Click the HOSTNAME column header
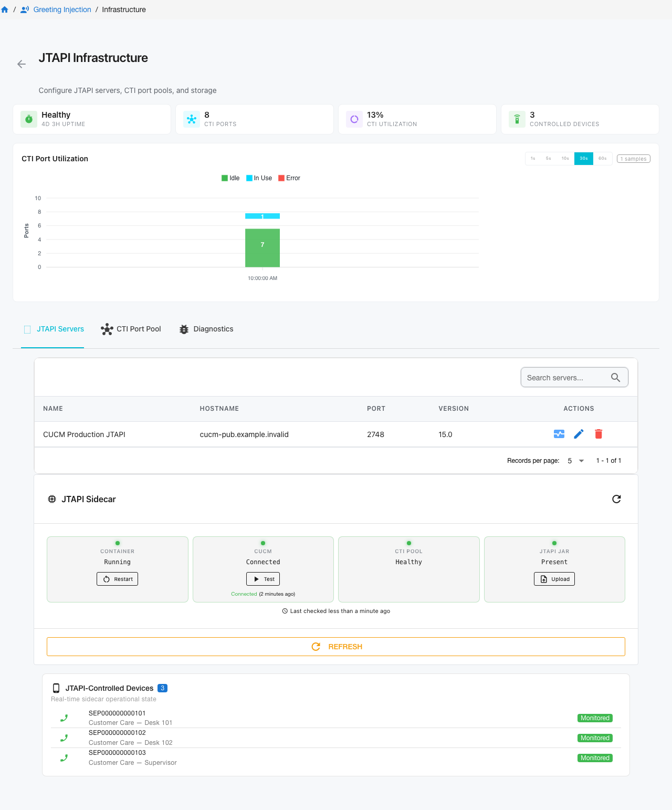This screenshot has width=672, height=810. [219, 409]
